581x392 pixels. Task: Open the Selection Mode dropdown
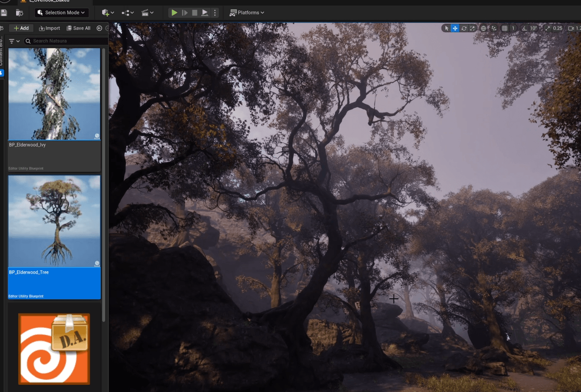(x=62, y=13)
